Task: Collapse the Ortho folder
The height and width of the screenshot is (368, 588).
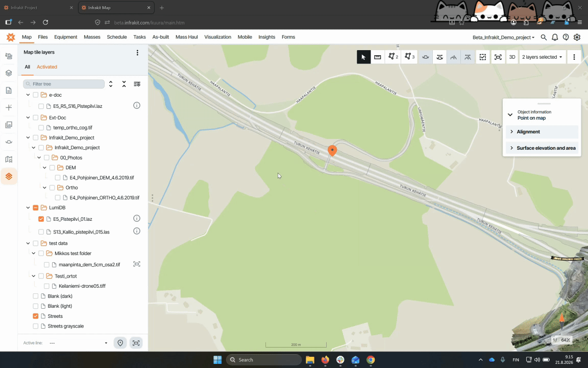Action: point(44,188)
